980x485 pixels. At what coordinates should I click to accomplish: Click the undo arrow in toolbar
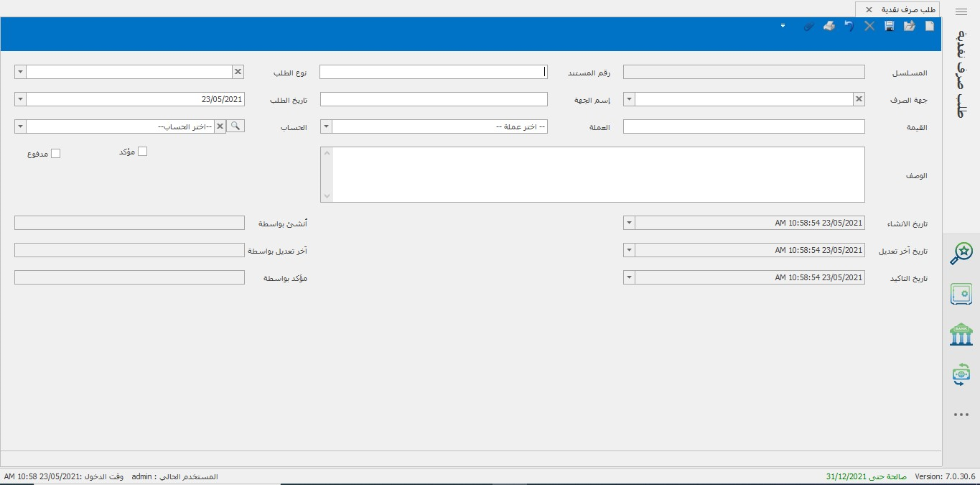(x=849, y=27)
